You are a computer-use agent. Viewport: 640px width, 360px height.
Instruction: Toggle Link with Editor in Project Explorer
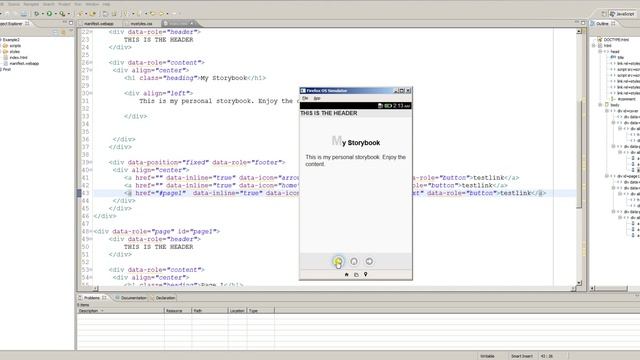63,32
